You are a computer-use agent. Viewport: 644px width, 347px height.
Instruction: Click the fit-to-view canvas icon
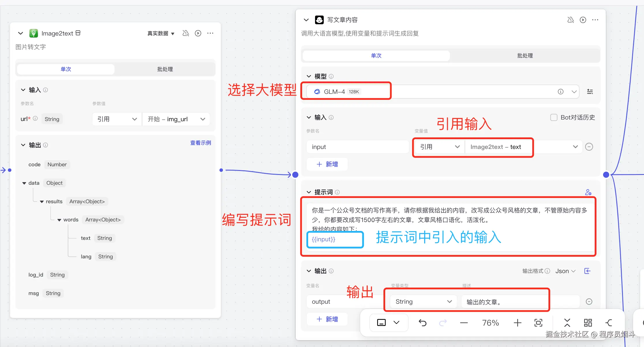(x=538, y=322)
